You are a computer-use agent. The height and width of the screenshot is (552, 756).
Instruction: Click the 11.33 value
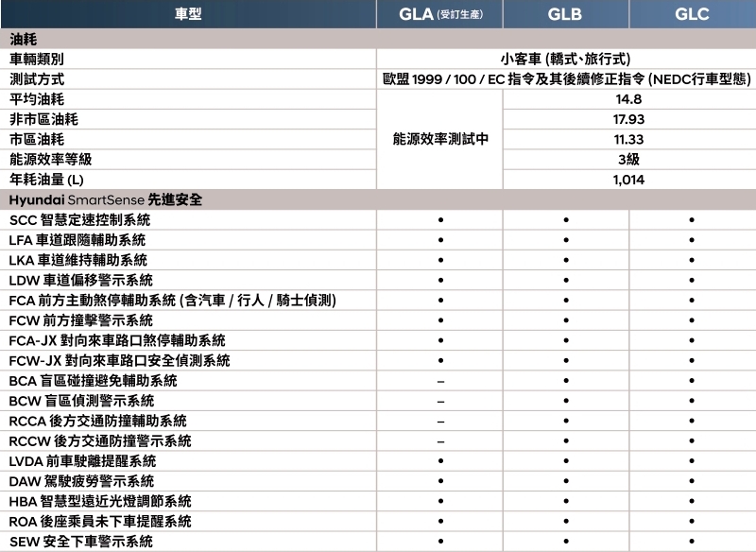[628, 139]
